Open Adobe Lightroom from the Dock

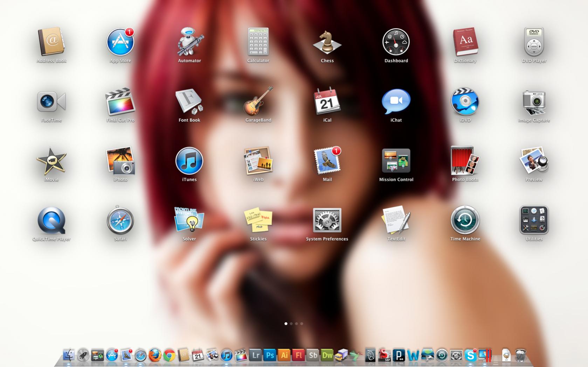(x=255, y=355)
